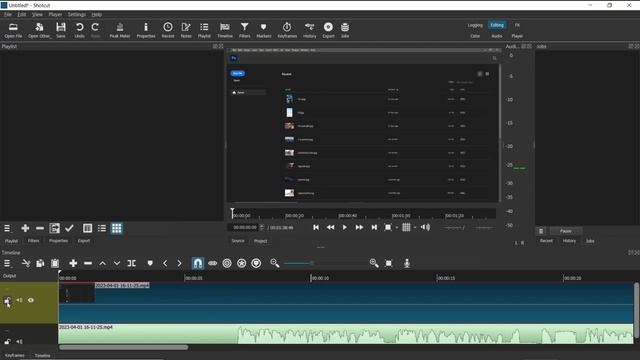Toggle ripple all tracks
The image size is (640, 360).
pos(242,263)
